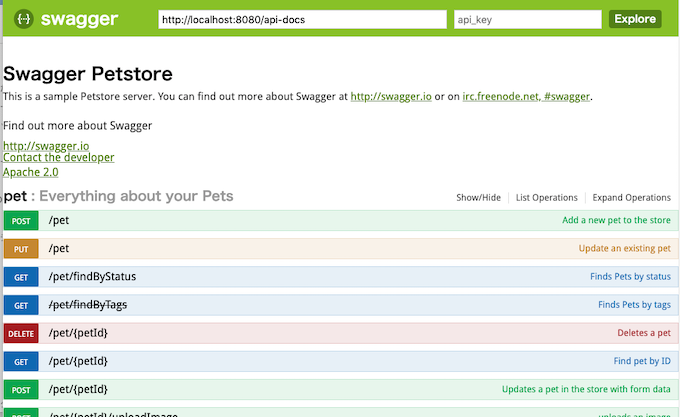The image size is (680, 417).
Task: Open the Apache 2.0 license link
Action: click(x=30, y=172)
